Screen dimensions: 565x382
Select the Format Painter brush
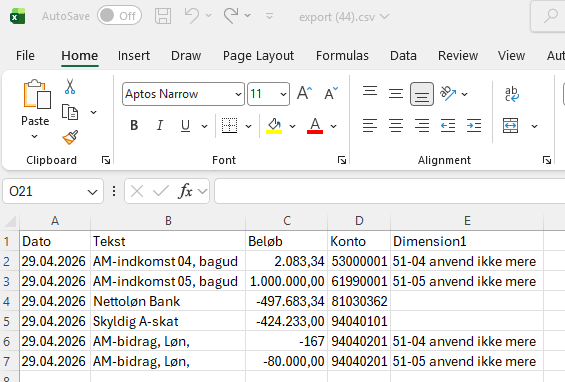[x=70, y=137]
